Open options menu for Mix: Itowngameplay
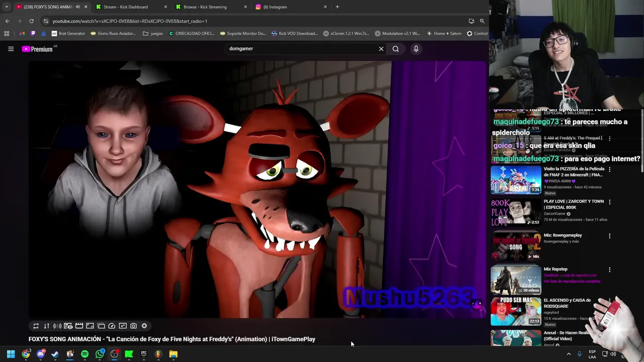 click(609, 236)
